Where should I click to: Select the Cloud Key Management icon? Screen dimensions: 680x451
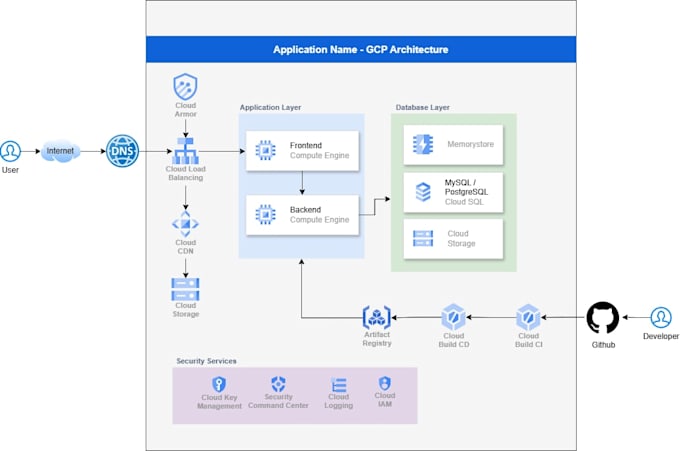pos(219,384)
